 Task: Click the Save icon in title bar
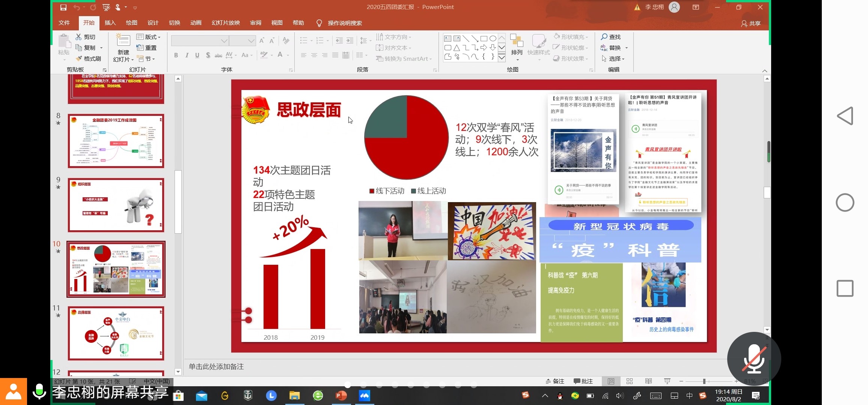pos(63,7)
